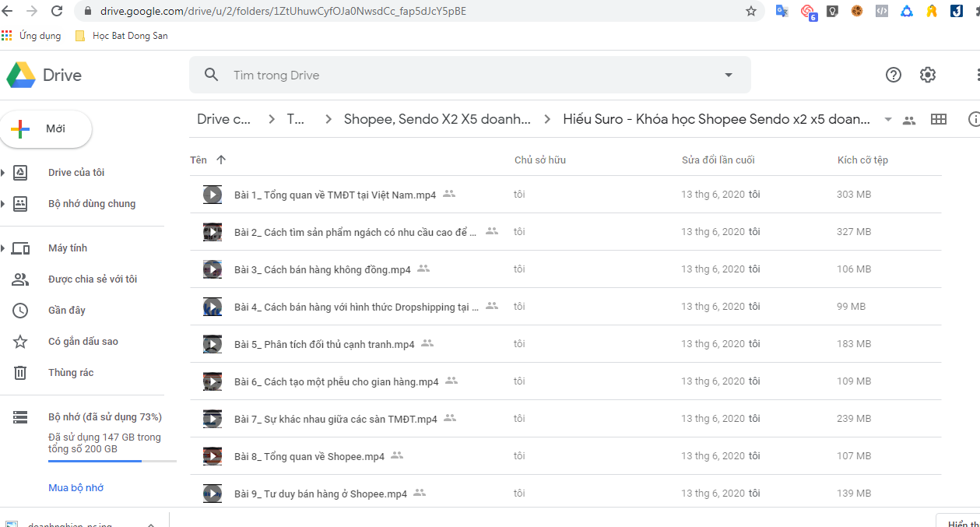The height and width of the screenshot is (527, 980).
Task: Open the Drive help question-mark icon
Action: click(x=894, y=75)
